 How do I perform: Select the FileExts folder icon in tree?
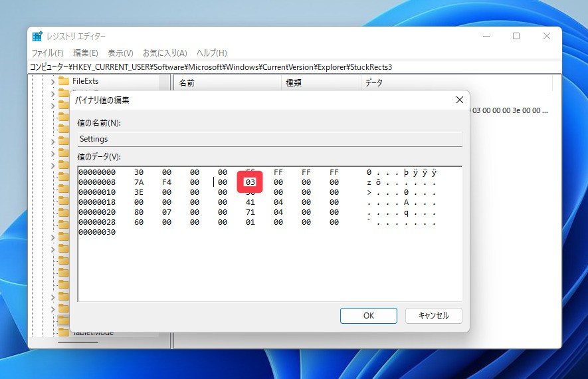tap(64, 81)
